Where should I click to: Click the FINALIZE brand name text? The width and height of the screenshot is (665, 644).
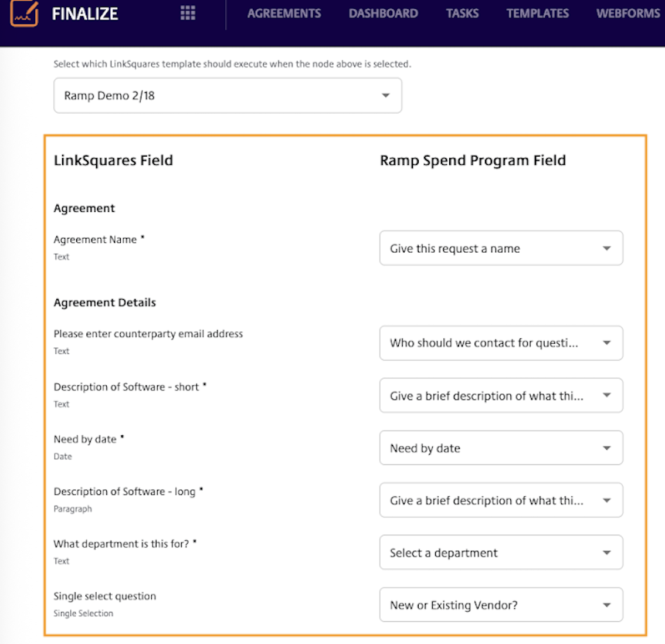click(x=85, y=13)
